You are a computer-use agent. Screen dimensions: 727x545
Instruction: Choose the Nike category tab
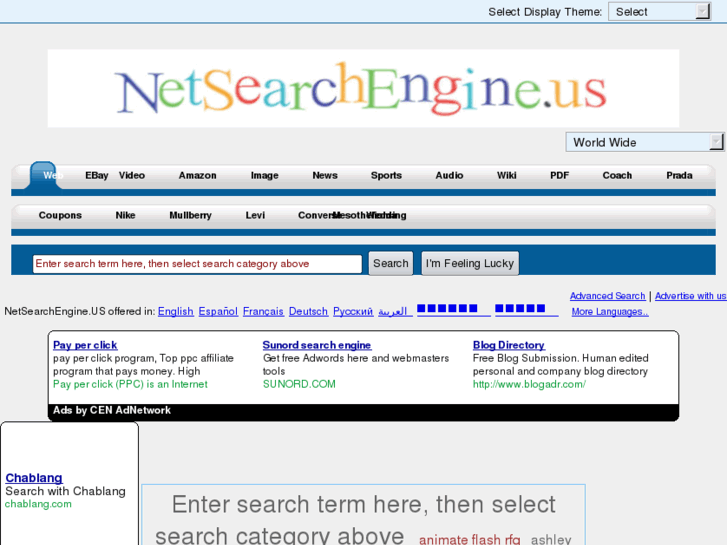[125, 215]
